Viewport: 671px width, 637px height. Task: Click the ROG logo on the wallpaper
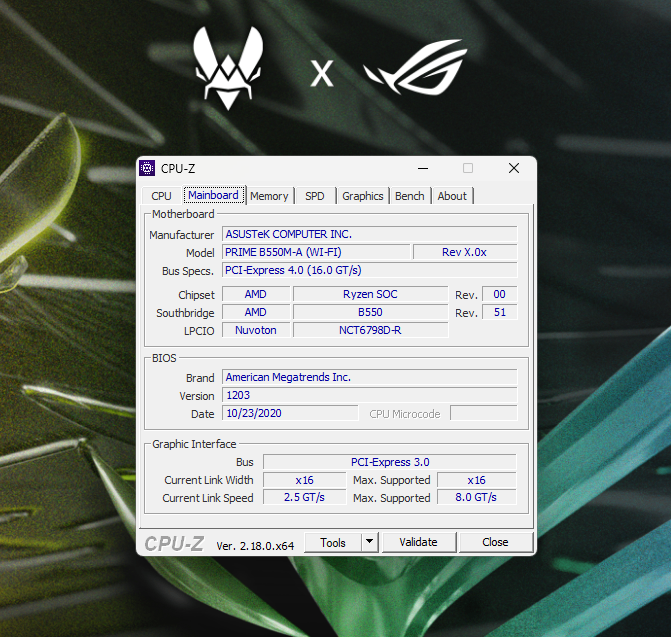click(414, 70)
